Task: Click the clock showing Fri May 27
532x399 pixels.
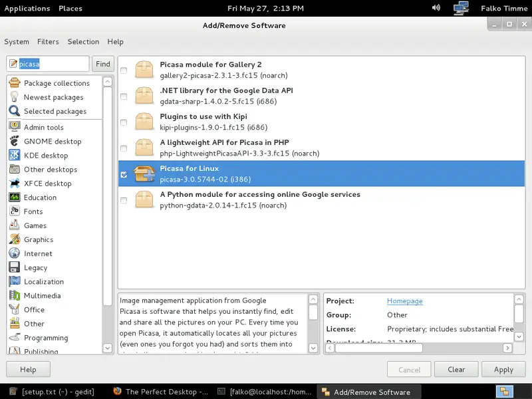Action: coord(265,8)
